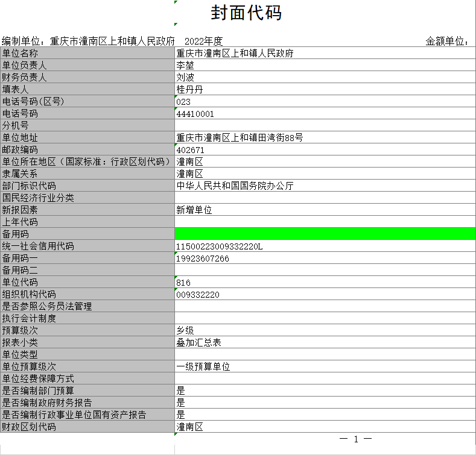Click organization code 009332220
The height and width of the screenshot is (455, 476).
coord(325,294)
